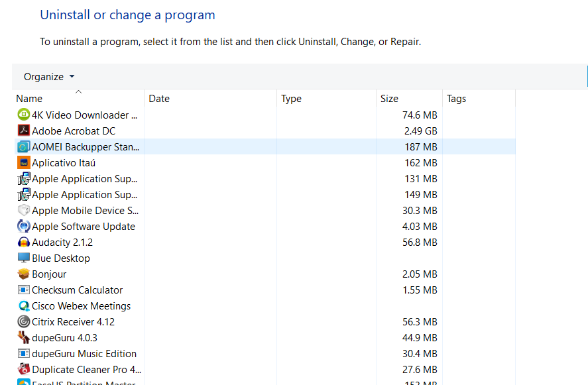Click the 30.3 MB size value
The height and width of the screenshot is (385, 588).
[x=420, y=211]
